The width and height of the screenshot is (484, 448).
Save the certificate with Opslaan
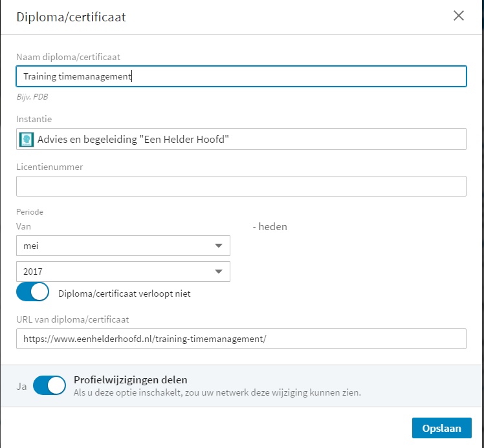[442, 428]
